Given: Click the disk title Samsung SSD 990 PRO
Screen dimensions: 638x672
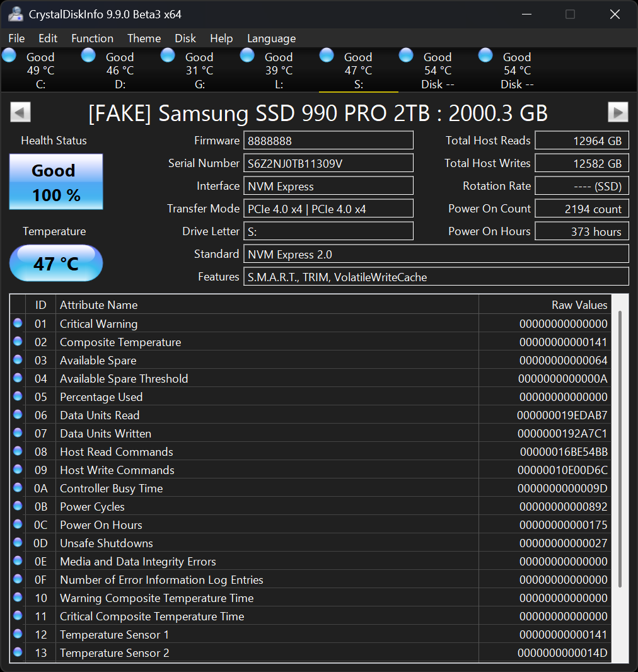Looking at the screenshot, I should click(x=318, y=113).
